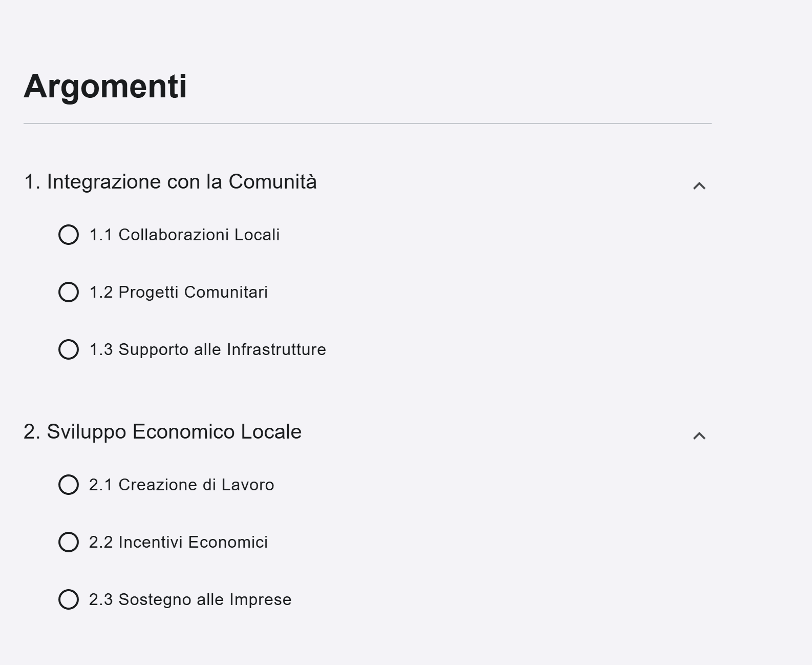
Task: Pick the '2.2 Incentivi Economici' radio circle
Action: tap(69, 542)
